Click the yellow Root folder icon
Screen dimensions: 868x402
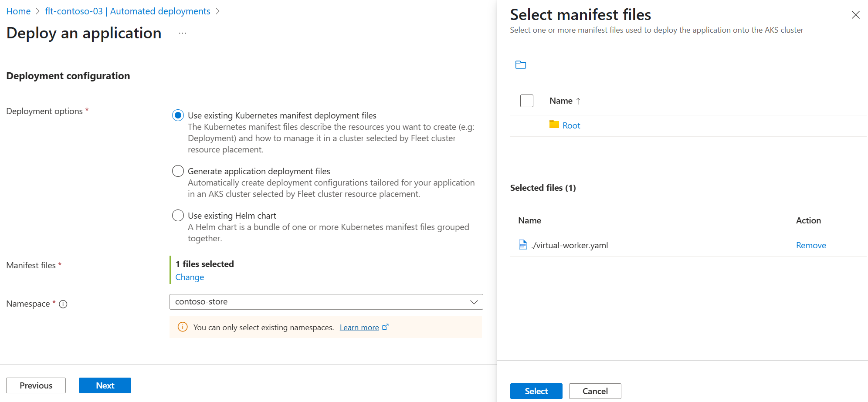click(554, 125)
